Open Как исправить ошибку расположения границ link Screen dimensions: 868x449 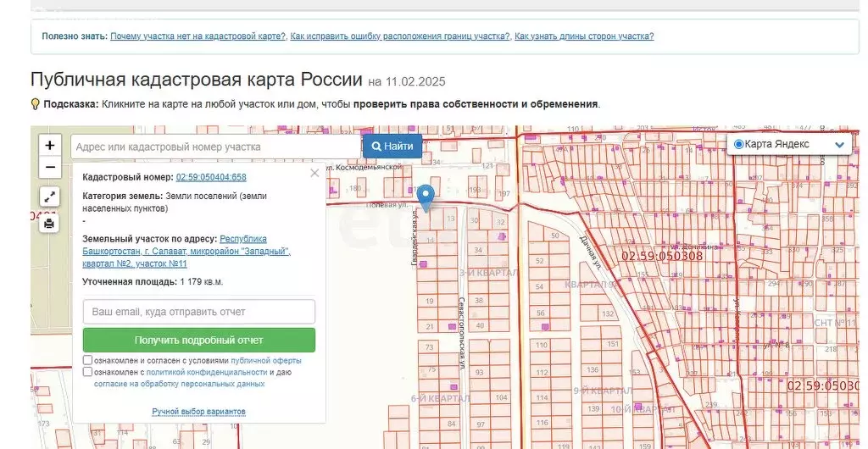[x=400, y=36]
